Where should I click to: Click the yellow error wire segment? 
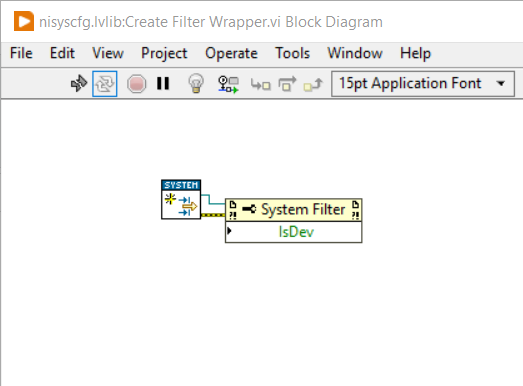point(213,215)
